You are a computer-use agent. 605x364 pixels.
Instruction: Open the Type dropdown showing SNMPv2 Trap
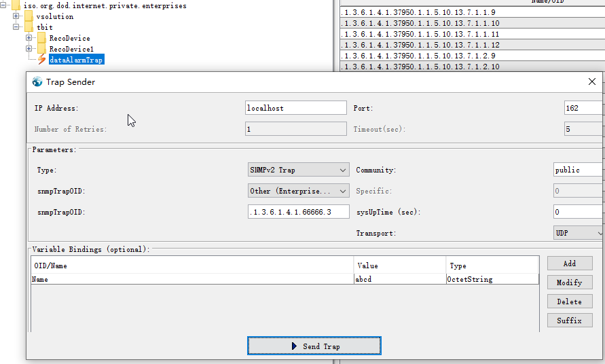point(299,170)
